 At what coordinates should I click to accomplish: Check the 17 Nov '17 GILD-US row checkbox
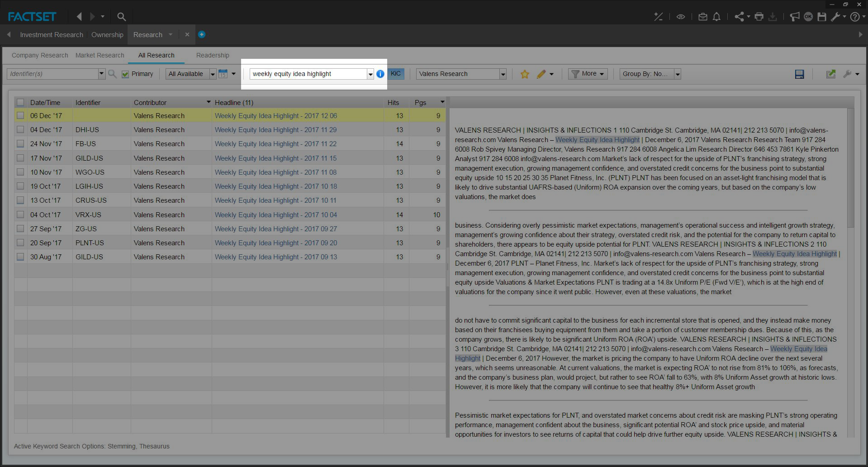point(20,158)
